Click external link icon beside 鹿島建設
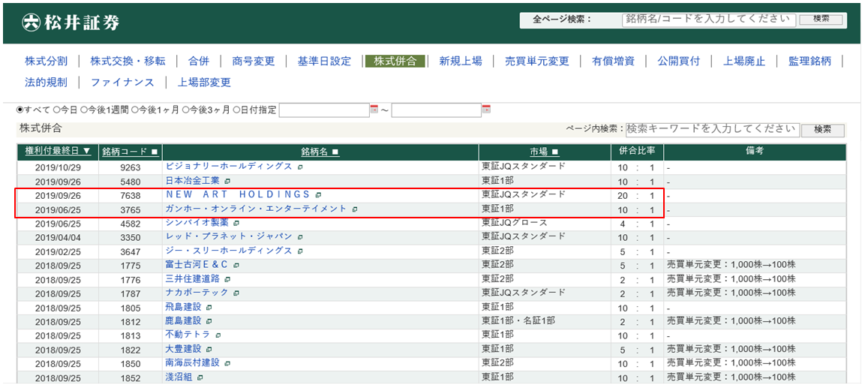 209,321
